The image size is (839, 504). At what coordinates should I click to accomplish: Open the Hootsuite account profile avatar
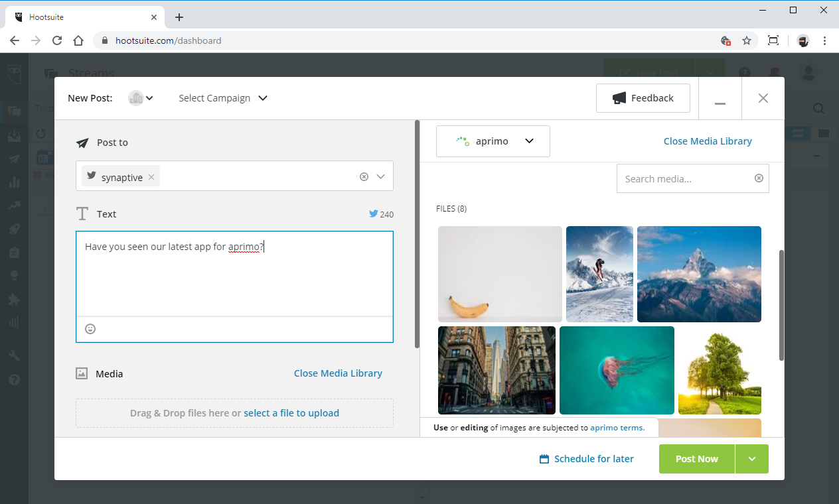pos(808,73)
